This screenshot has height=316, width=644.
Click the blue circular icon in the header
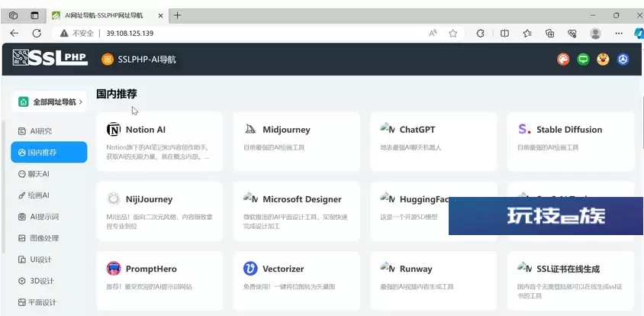pyautogui.click(x=623, y=60)
